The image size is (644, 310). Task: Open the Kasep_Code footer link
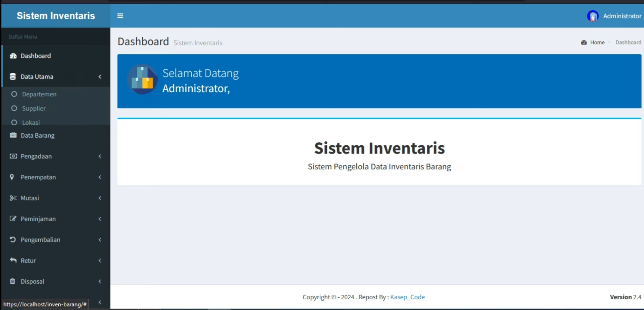pyautogui.click(x=407, y=297)
